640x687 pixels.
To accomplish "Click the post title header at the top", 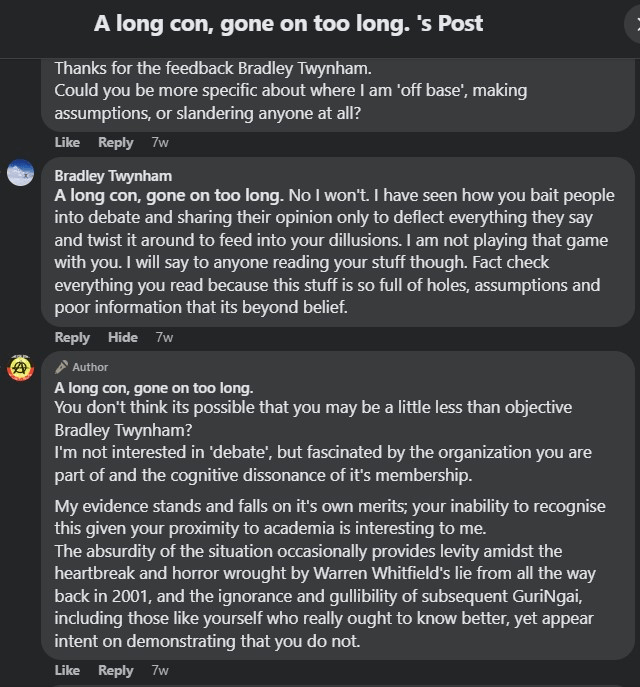I will coord(288,23).
